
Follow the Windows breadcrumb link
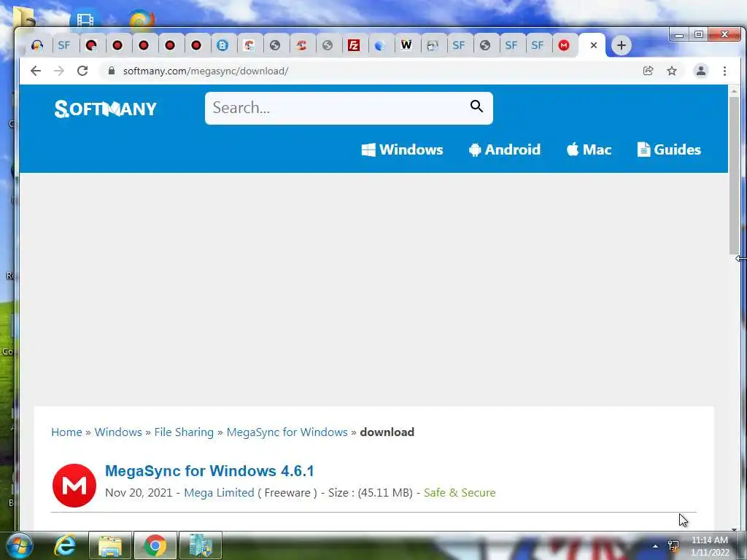[x=118, y=432]
